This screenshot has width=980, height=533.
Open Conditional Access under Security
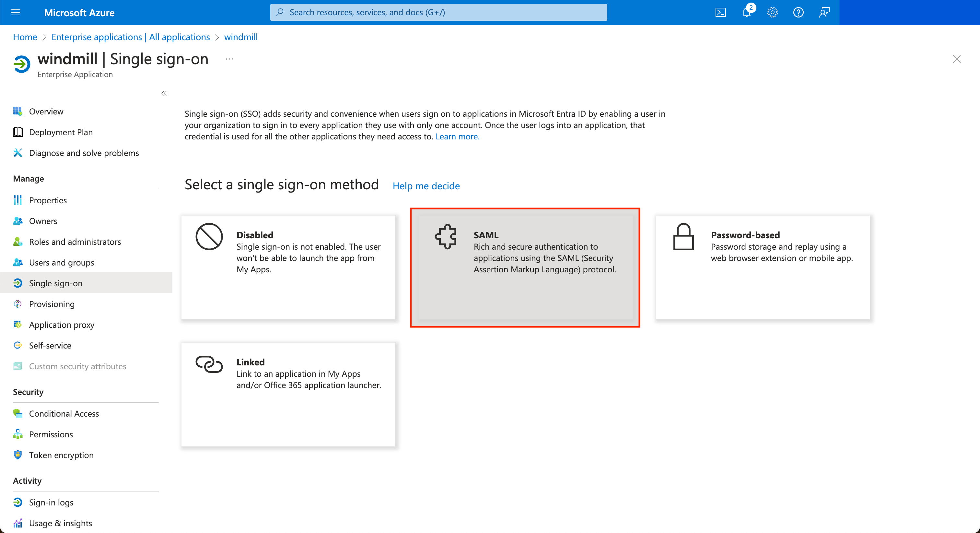pyautogui.click(x=64, y=413)
